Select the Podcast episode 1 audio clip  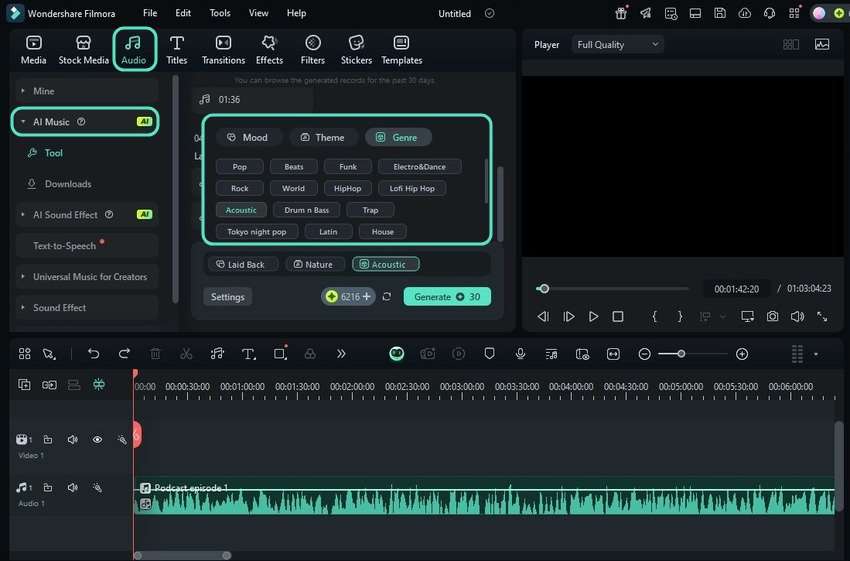484,495
